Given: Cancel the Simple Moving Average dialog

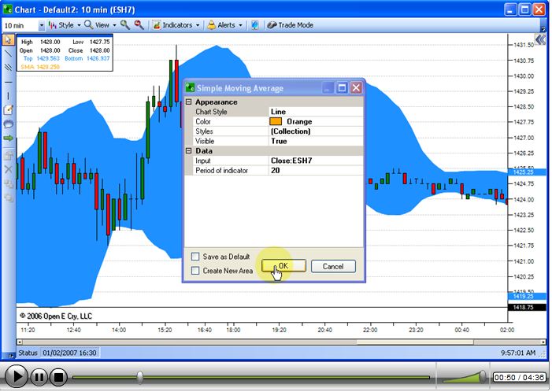Looking at the screenshot, I should click(x=333, y=266).
